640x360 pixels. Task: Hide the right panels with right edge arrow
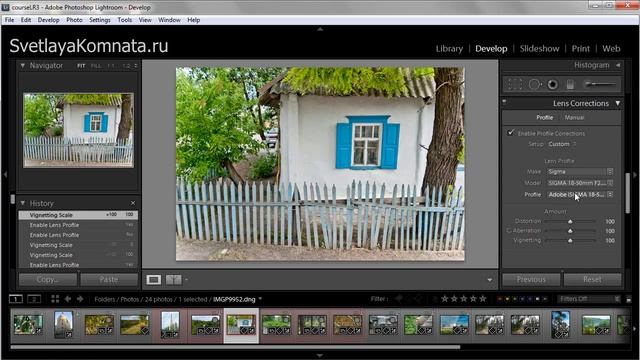point(635,175)
